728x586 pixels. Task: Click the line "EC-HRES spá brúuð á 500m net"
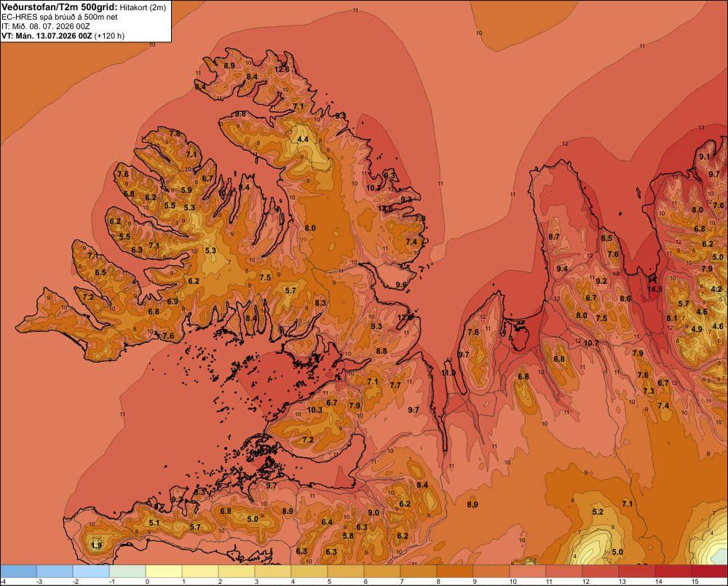pyautogui.click(x=60, y=17)
